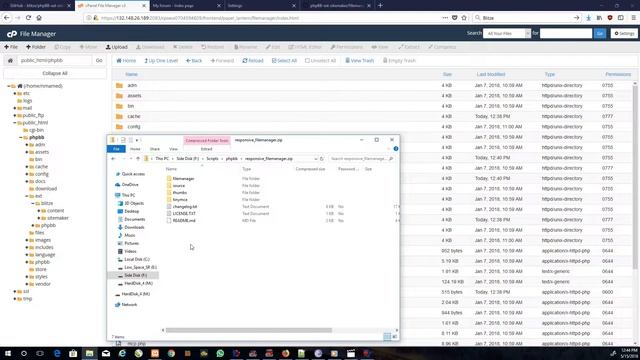Click the Unselect All checkbox
Screen dimensions: 640x360
[320, 60]
